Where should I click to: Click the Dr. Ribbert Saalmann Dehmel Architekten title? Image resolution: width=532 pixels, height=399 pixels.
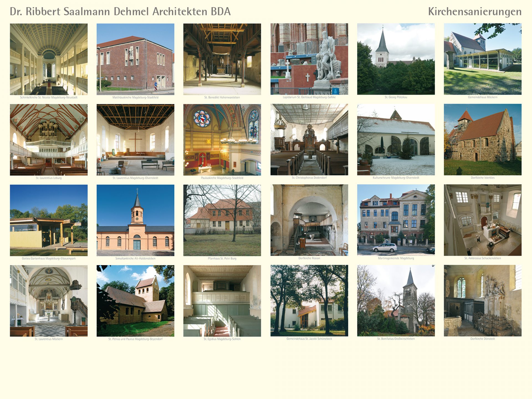pos(120,12)
